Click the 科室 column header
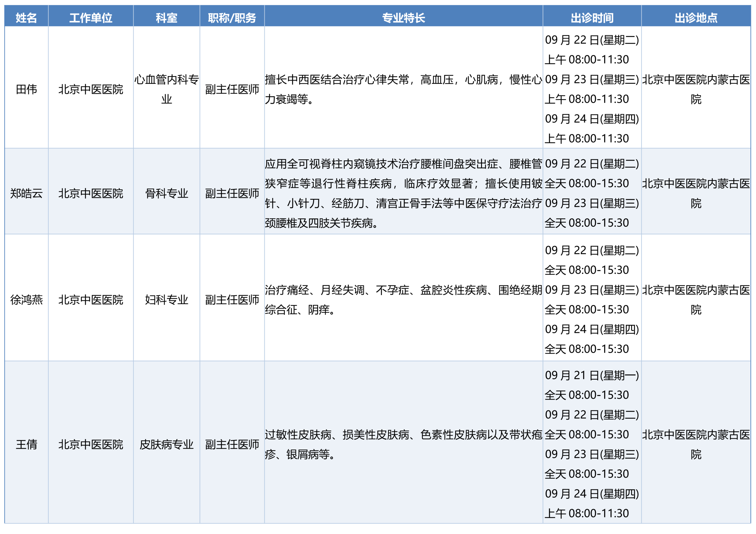Viewport: 756px width, 534px height. (167, 18)
